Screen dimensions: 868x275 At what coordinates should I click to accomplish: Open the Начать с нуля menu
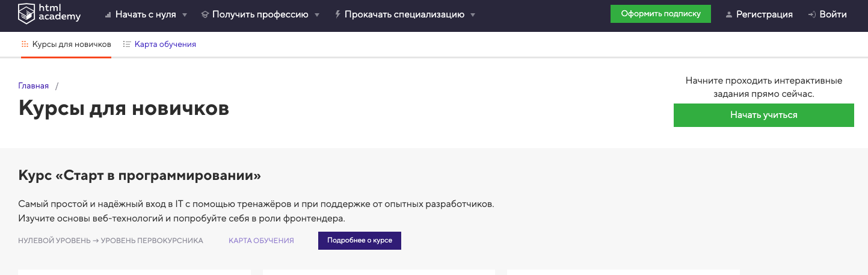click(146, 14)
